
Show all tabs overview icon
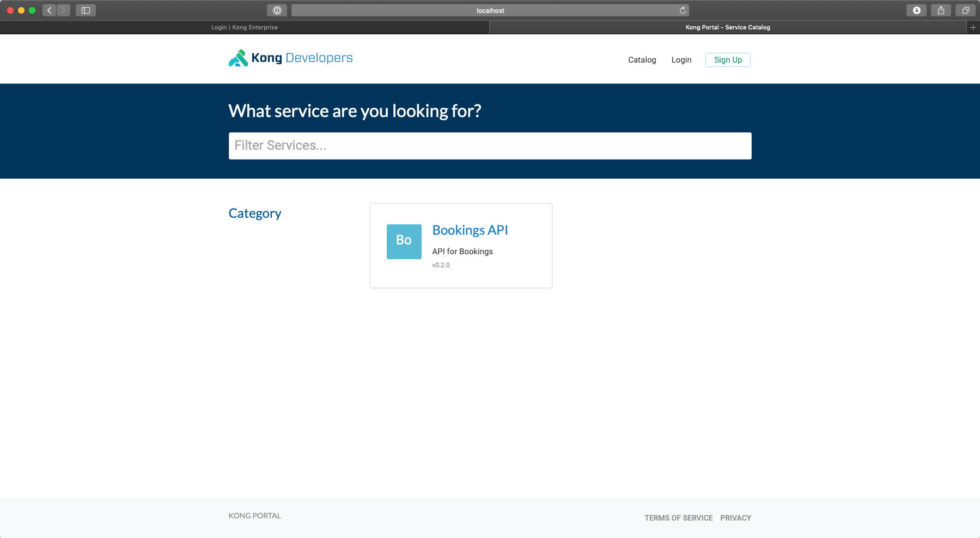(965, 10)
